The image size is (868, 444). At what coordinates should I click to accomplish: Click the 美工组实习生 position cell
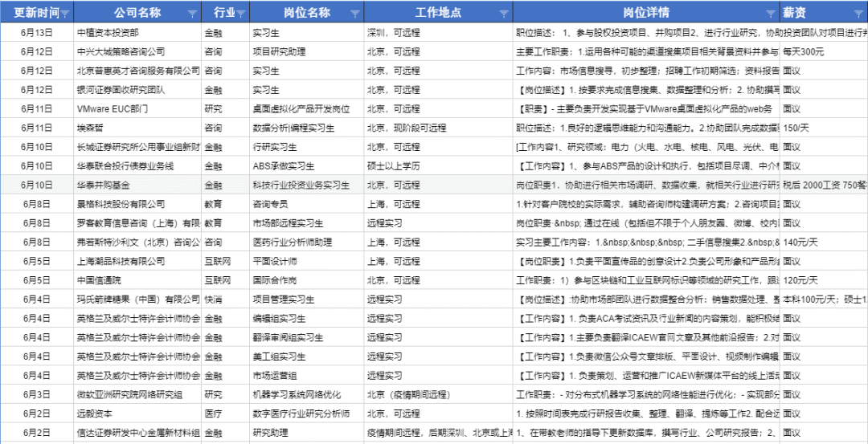(307, 356)
